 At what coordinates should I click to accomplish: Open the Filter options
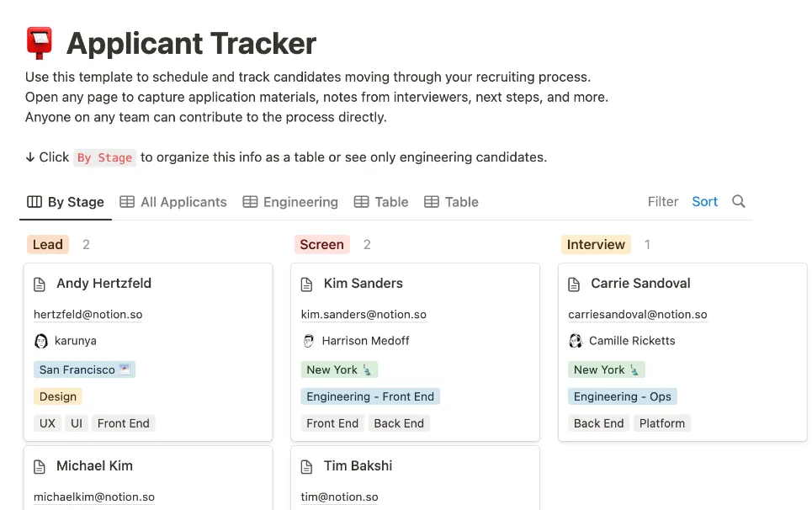(x=662, y=201)
